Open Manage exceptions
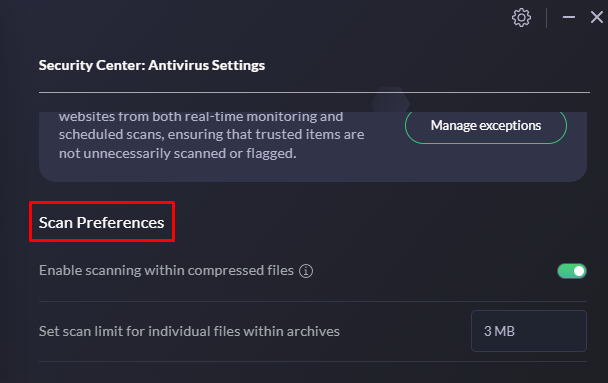This screenshot has height=383, width=608. pyautogui.click(x=486, y=126)
